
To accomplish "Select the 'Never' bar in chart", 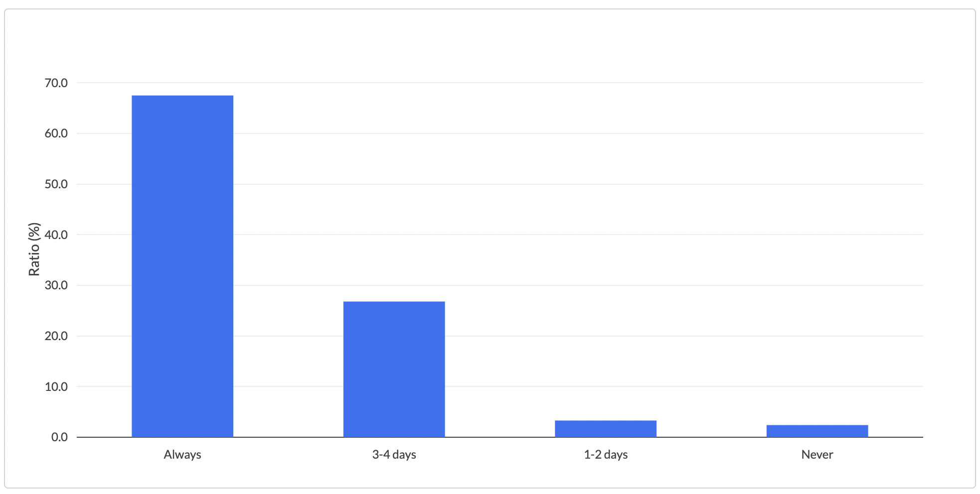I will [x=817, y=431].
